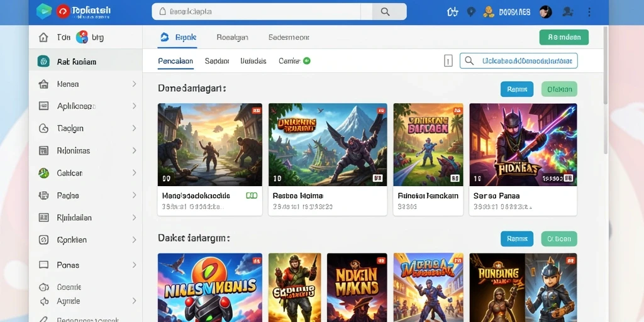
Task: Open the round profile photo avatar
Action: 545,12
